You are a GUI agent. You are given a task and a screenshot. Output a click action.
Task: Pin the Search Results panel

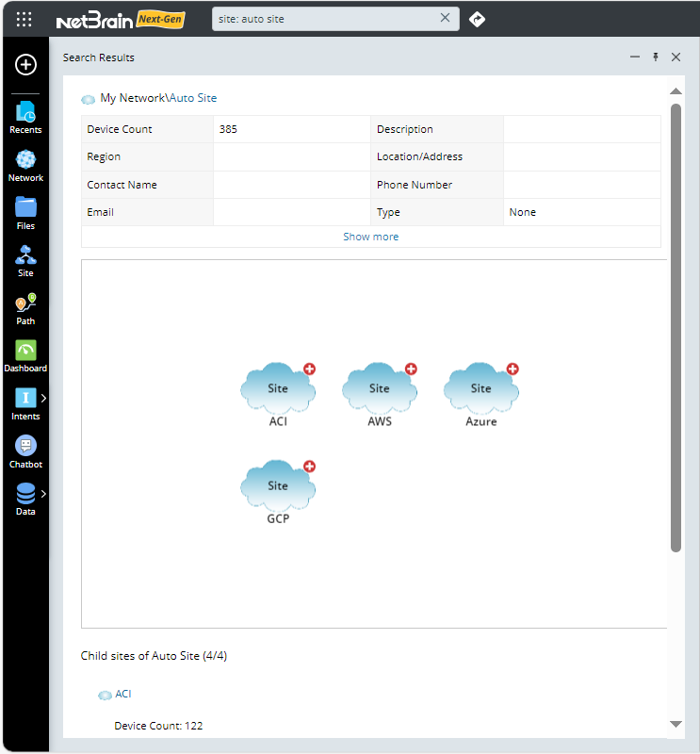coord(656,57)
